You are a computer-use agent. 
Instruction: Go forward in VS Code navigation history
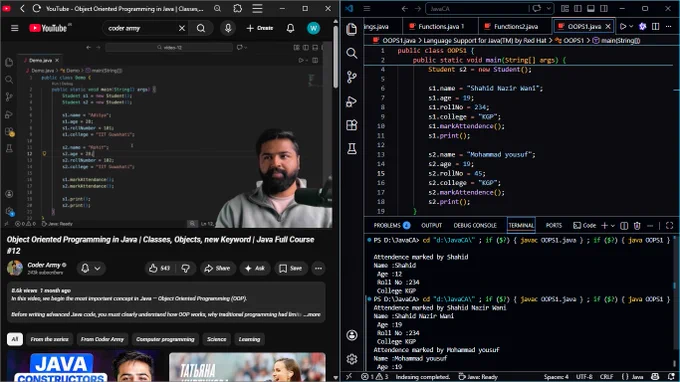coord(418,9)
